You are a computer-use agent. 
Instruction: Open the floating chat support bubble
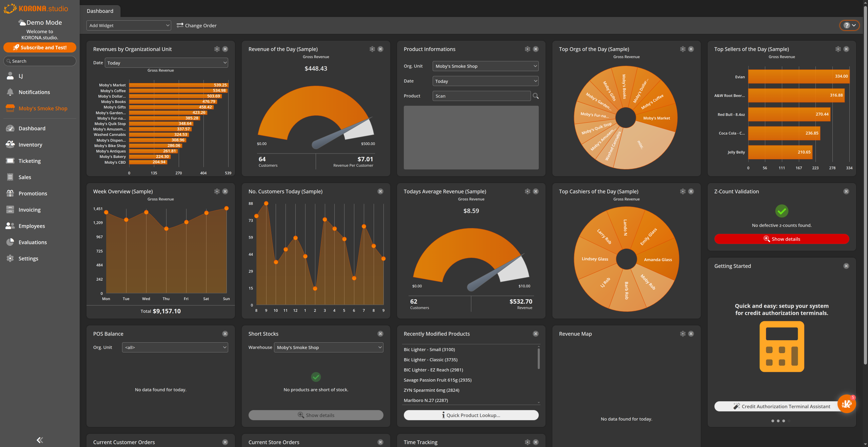tap(847, 404)
